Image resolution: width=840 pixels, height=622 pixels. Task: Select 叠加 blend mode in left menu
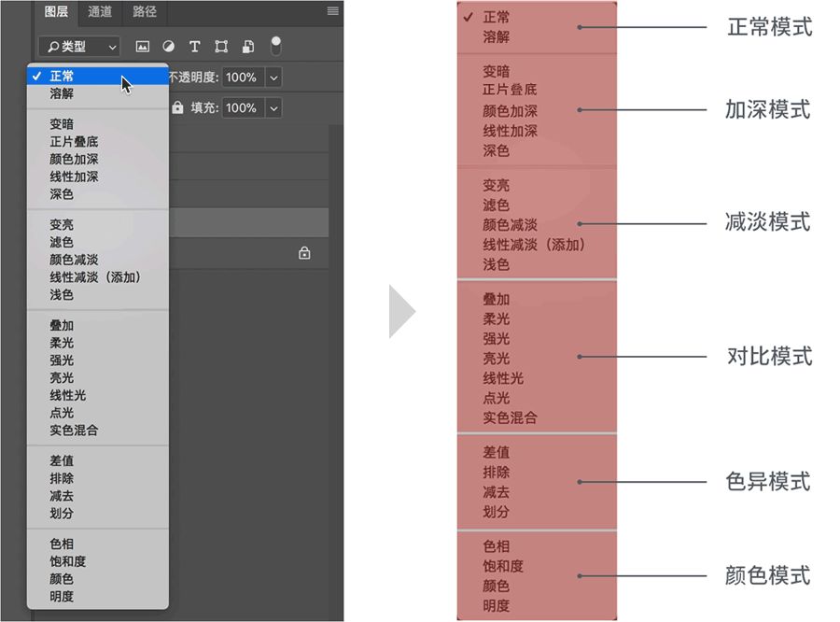pos(62,326)
